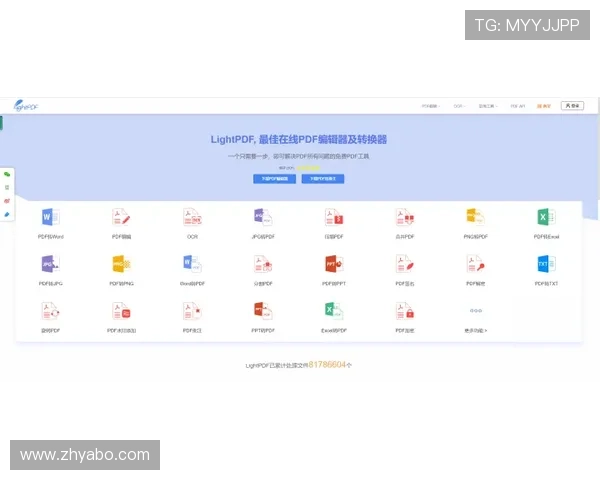
Task: Click the processed files counter 81786604
Action: point(327,364)
